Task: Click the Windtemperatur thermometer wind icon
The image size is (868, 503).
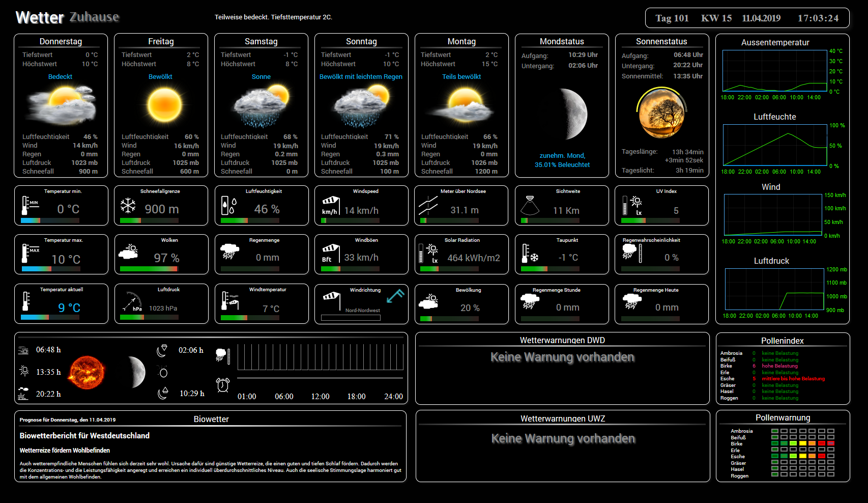Action: pyautogui.click(x=230, y=301)
